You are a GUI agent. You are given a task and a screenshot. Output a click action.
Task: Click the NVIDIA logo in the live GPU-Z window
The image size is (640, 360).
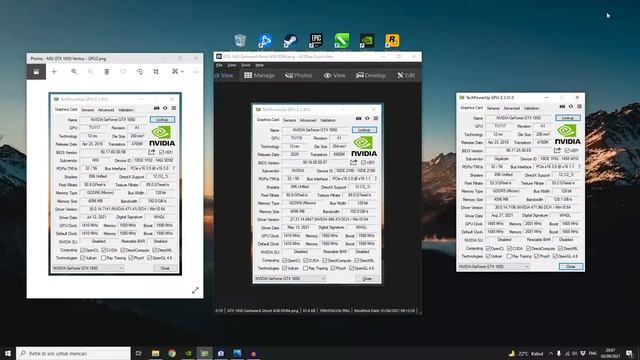[567, 135]
